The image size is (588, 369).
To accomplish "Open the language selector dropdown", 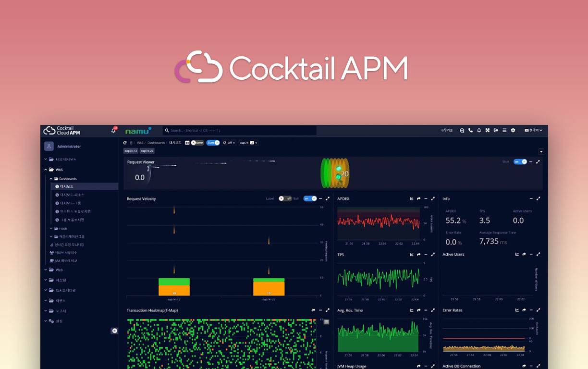I will pyautogui.click(x=533, y=130).
